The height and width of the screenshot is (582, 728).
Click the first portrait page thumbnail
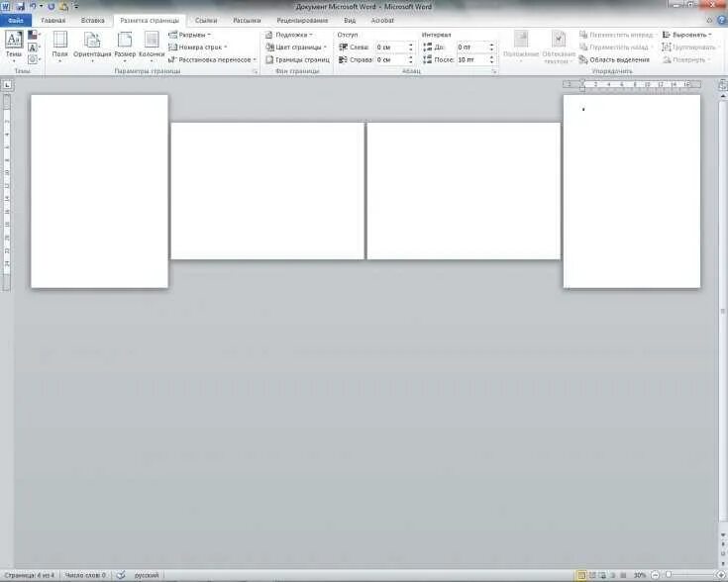click(x=99, y=191)
